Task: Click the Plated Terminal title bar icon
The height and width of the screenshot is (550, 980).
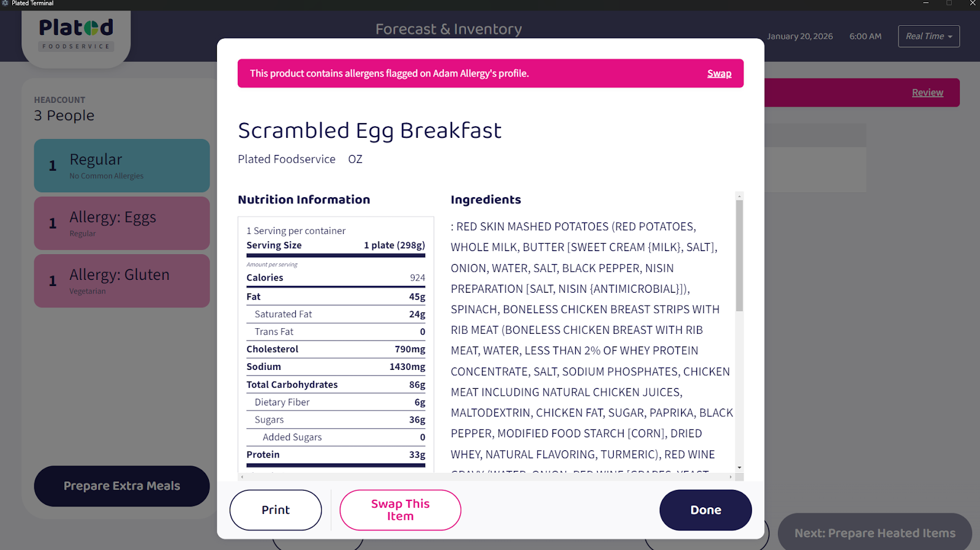Action: (x=5, y=3)
